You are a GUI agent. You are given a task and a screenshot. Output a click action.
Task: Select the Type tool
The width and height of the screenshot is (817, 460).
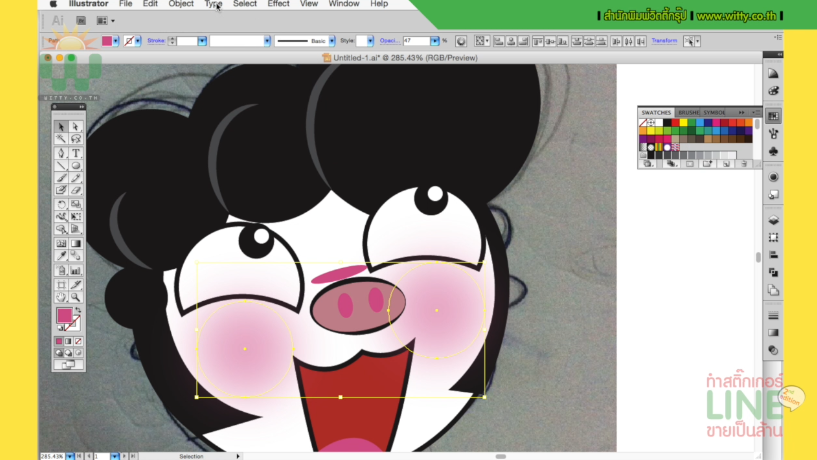(76, 153)
